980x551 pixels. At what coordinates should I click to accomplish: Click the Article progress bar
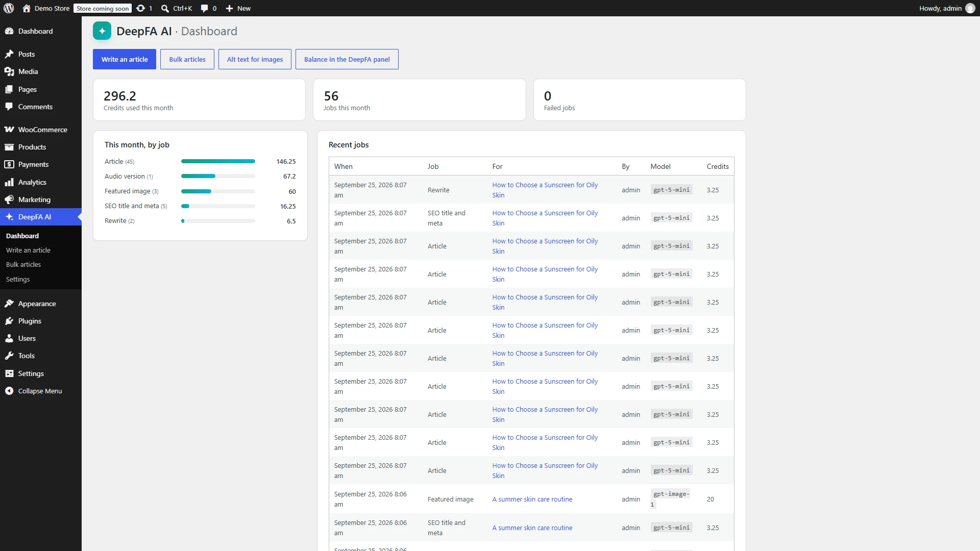point(218,161)
